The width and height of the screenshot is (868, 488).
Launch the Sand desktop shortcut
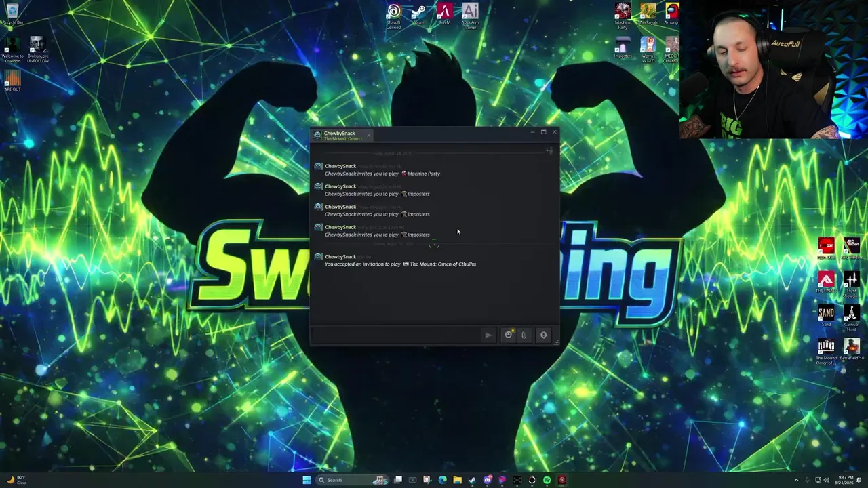pyautogui.click(x=826, y=316)
